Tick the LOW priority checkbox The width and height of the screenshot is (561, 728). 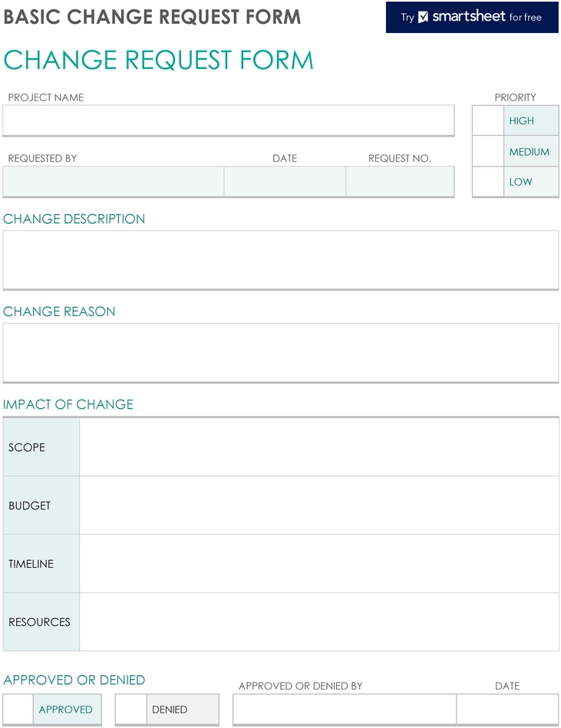[x=488, y=182]
